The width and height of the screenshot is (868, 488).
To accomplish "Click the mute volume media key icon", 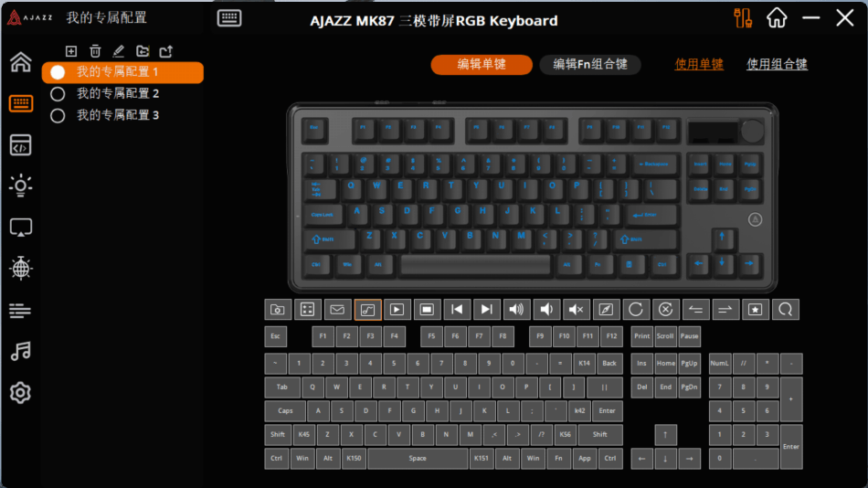I will point(576,310).
